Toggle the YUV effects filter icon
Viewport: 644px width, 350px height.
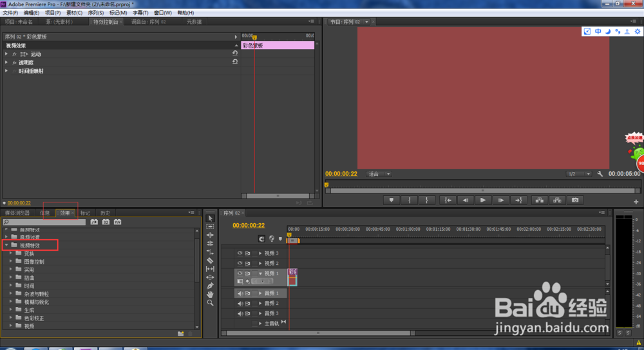point(117,222)
